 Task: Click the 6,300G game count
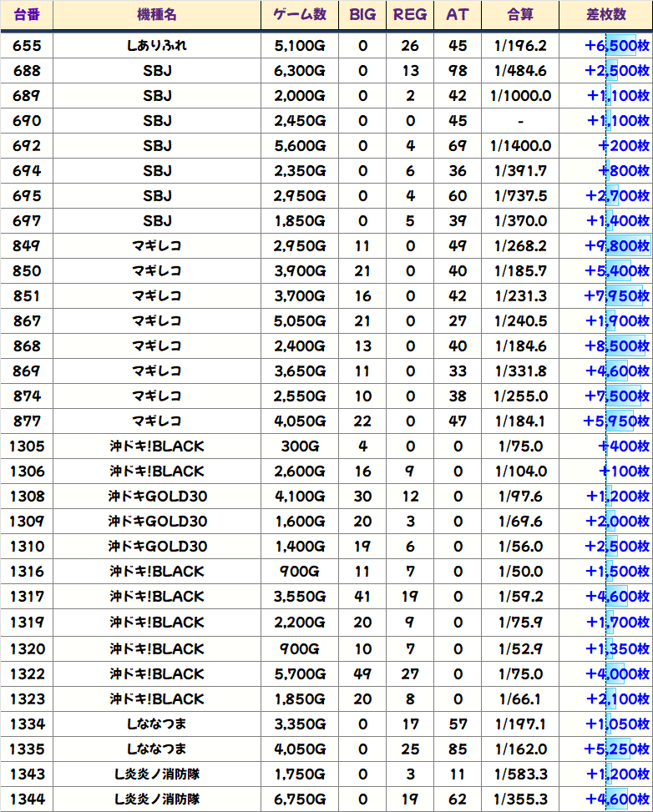300,71
